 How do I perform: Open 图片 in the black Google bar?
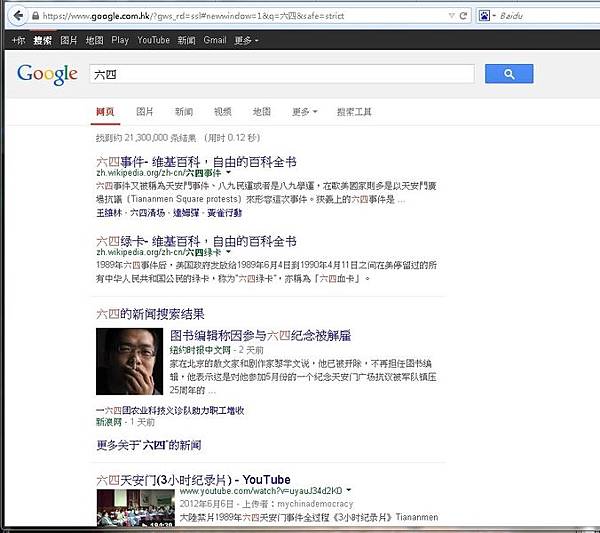pos(69,40)
